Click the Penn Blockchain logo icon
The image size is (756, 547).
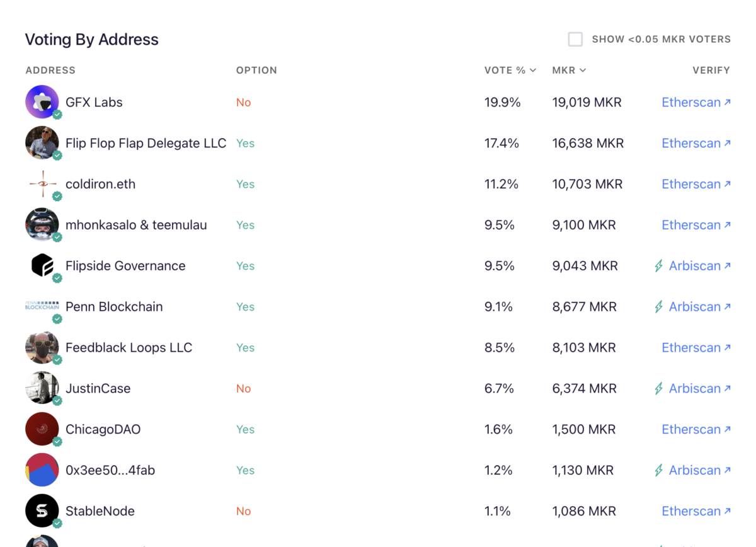pos(42,306)
